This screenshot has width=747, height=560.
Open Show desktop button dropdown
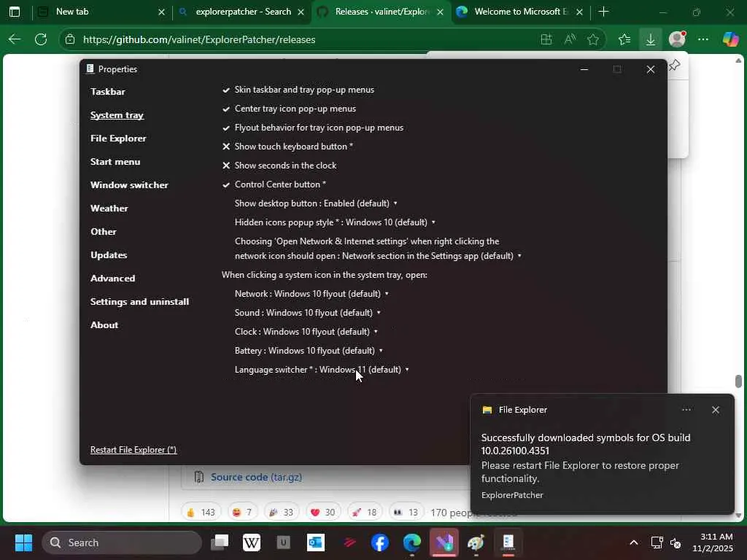[x=316, y=203]
